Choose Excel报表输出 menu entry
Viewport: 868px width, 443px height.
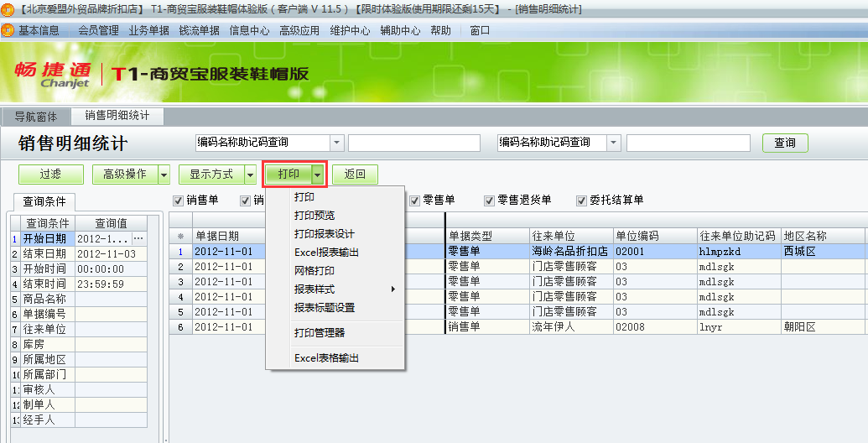pos(335,253)
